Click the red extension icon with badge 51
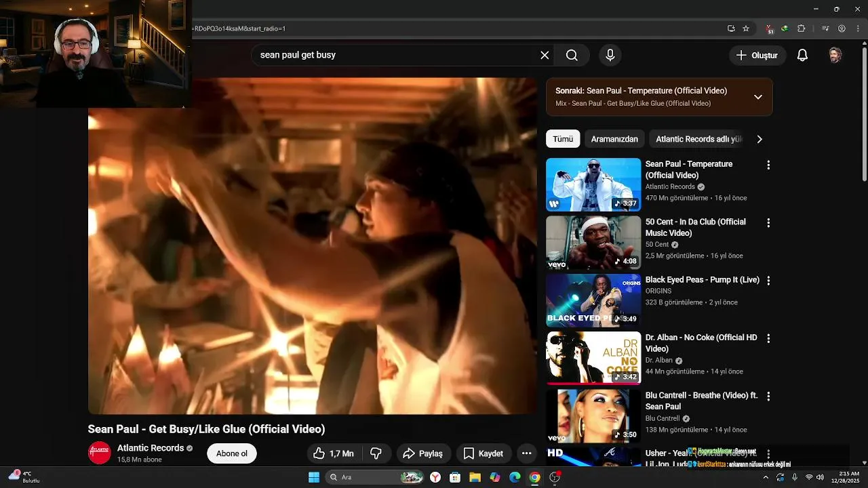The image size is (868, 488). click(x=769, y=29)
